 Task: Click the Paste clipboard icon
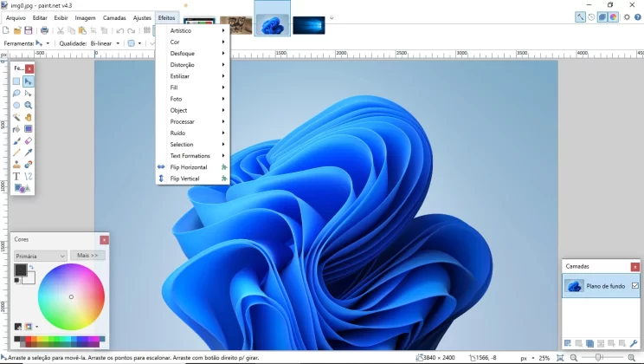[82, 30]
